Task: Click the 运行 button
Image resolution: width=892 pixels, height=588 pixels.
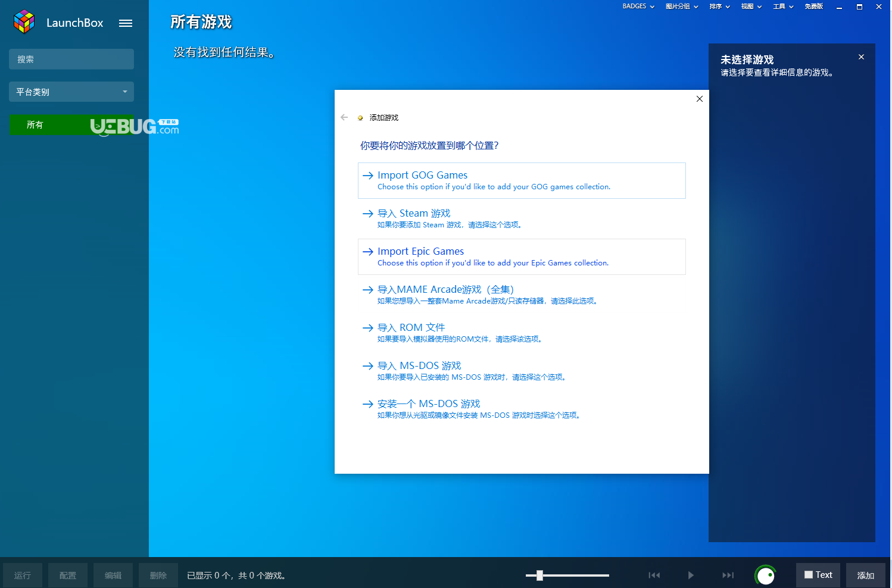Action: 23,576
